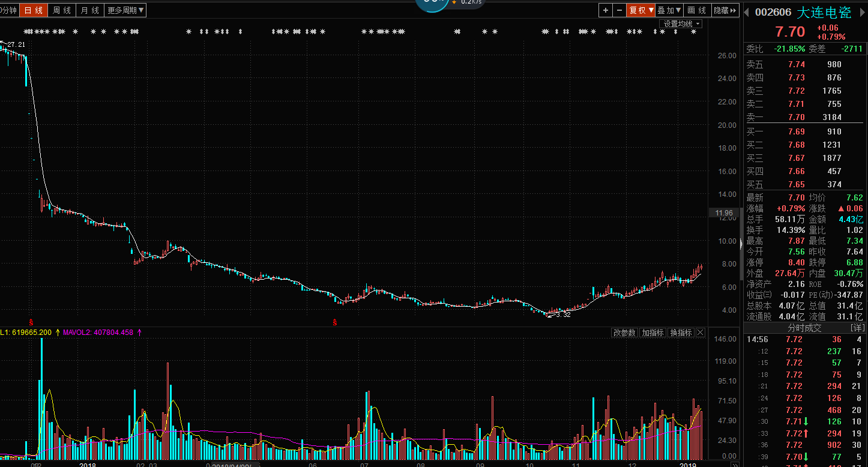
Task: Open the 复权 dropdown
Action: point(641,10)
